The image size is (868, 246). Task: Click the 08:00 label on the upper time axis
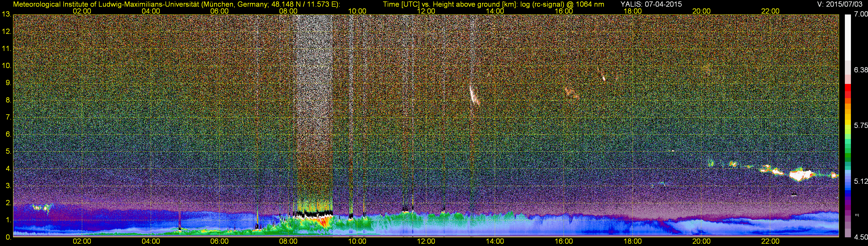(288, 11)
